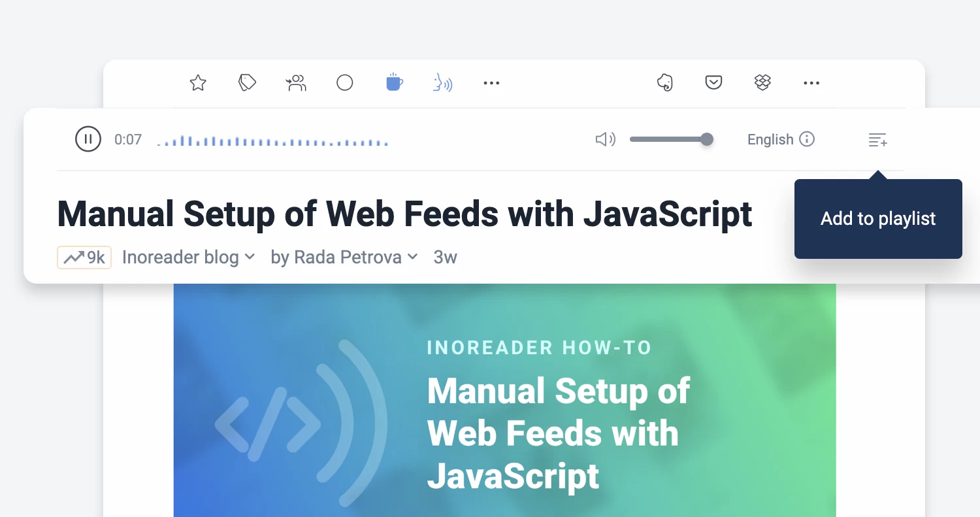
Task: Pause the audio playback
Action: coord(88,139)
